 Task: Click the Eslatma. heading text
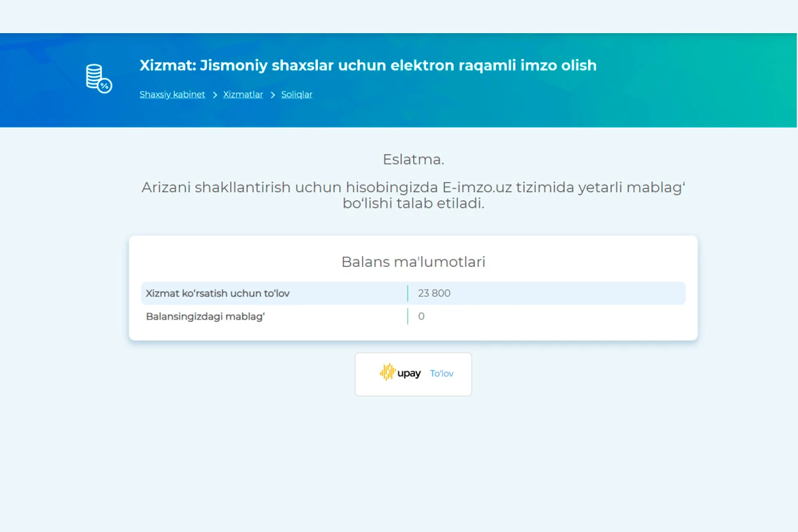(413, 160)
